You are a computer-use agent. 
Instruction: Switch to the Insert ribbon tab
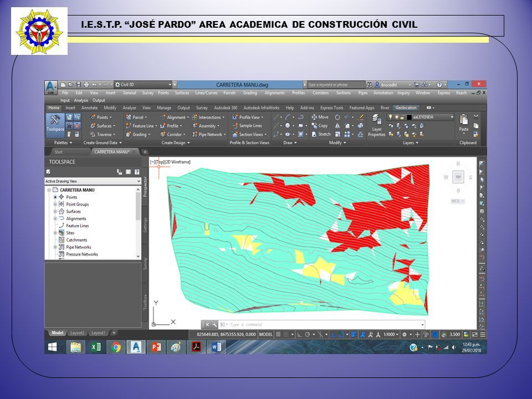(70, 108)
